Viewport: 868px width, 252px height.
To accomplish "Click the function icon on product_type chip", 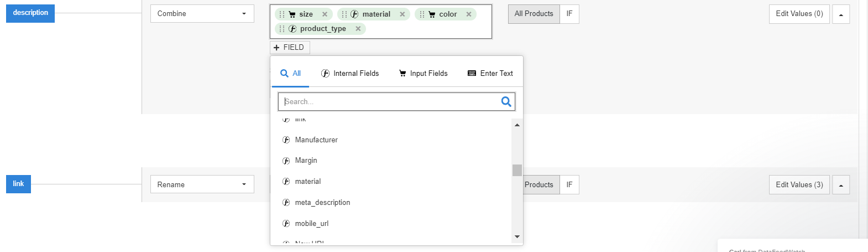I will 292,29.
